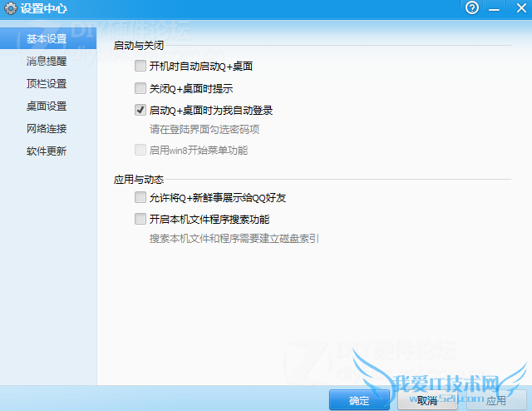This screenshot has width=532, height=411.
Task: Enable 开机时自动启动Q+桌面 checkbox
Action: coord(140,66)
